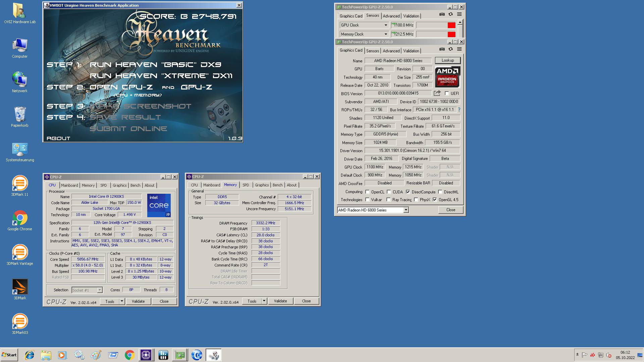Take a screenshot with the camera icon in the Graphics Card GPU-Z window
Viewport: 644px width, 362px height.
(442, 49)
